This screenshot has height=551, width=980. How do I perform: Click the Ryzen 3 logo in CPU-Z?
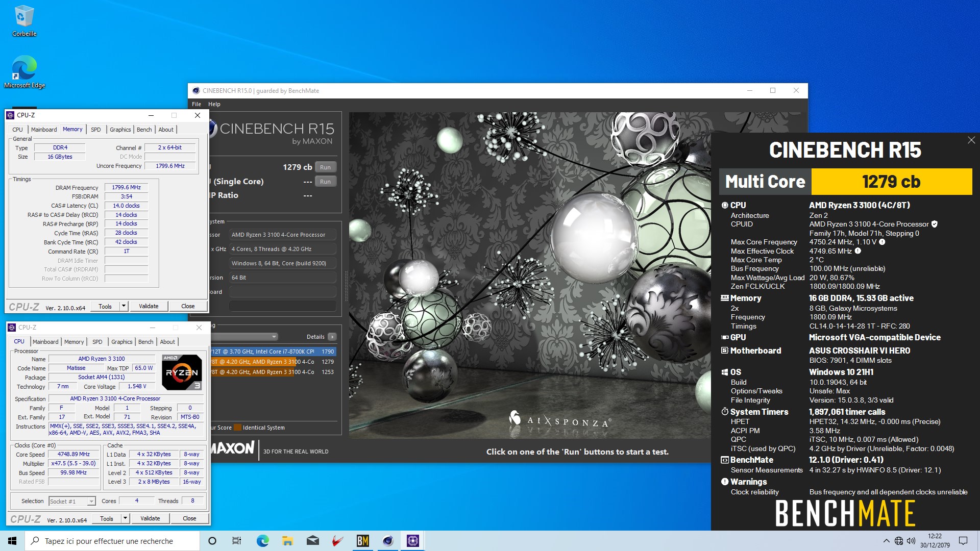tap(182, 372)
